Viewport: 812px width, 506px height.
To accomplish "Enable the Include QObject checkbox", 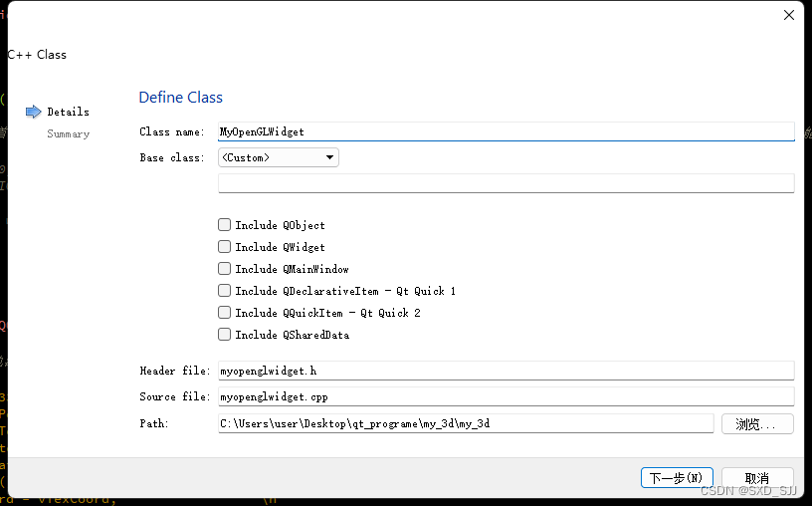I will coord(225,225).
